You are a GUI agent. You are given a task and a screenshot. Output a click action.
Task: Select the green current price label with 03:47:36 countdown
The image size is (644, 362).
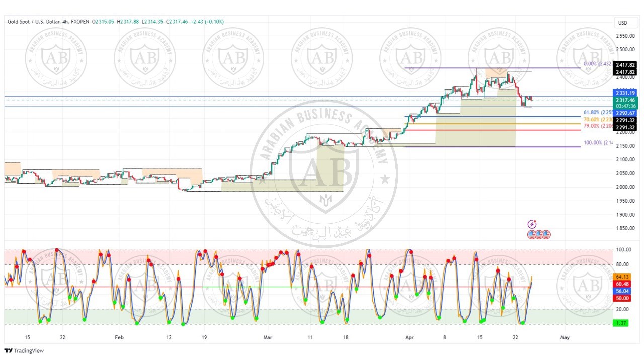point(625,103)
